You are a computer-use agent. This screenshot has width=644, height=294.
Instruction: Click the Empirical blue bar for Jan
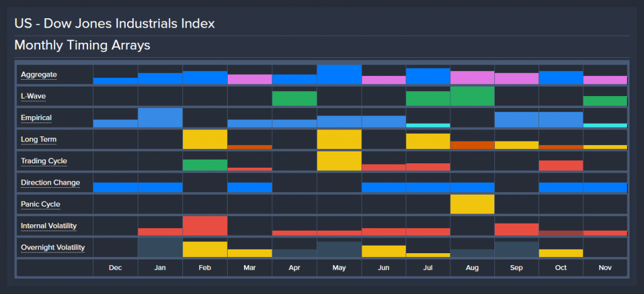coord(160,117)
